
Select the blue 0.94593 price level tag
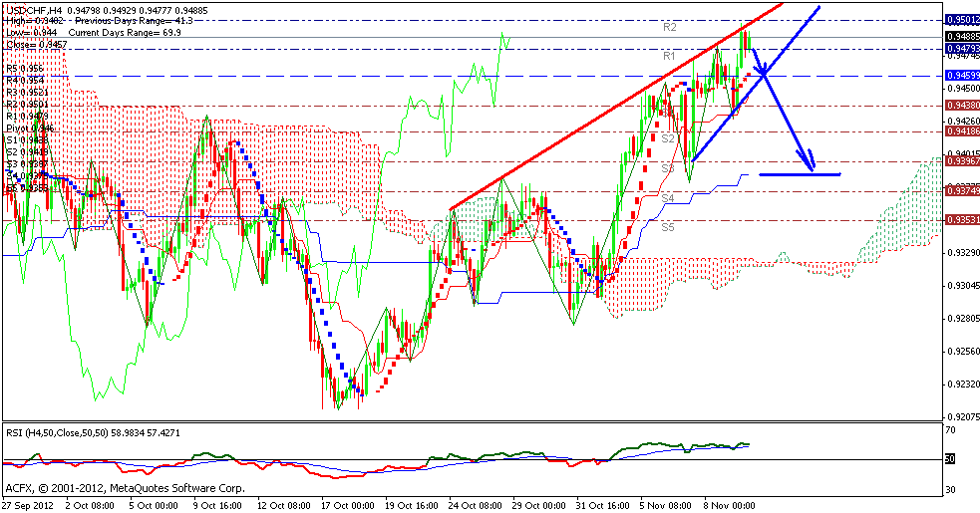coord(961,76)
